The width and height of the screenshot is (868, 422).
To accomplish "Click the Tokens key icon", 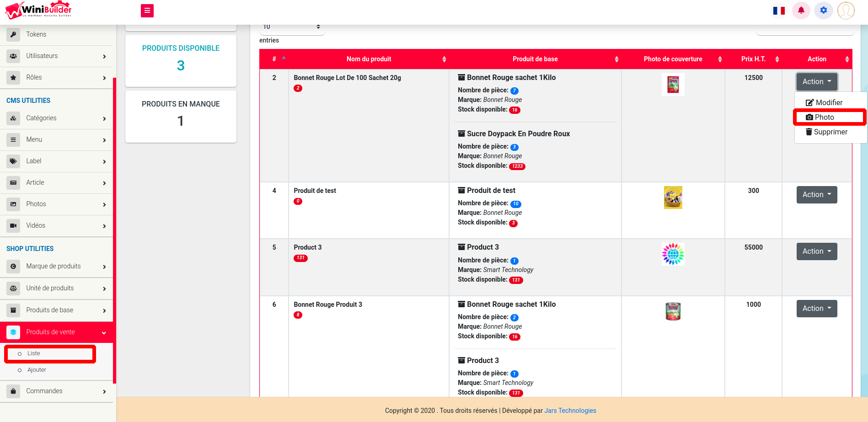I will point(13,34).
